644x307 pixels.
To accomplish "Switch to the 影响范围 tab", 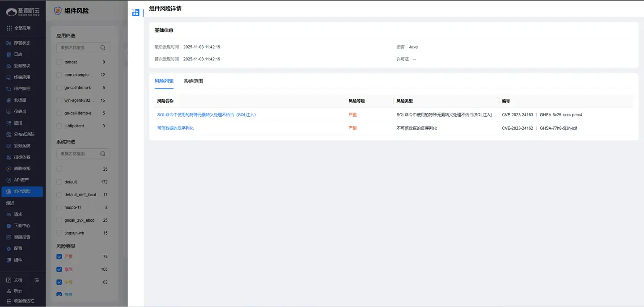I will pos(194,81).
